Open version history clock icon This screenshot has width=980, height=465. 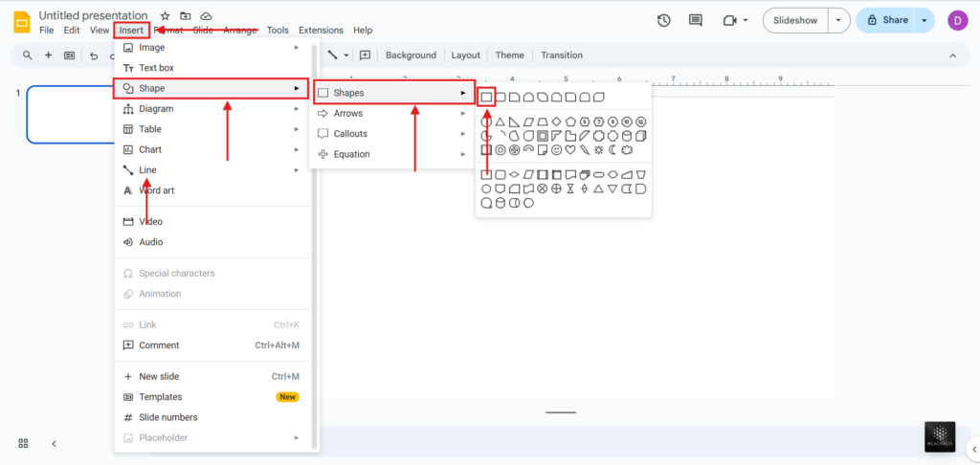pos(664,20)
